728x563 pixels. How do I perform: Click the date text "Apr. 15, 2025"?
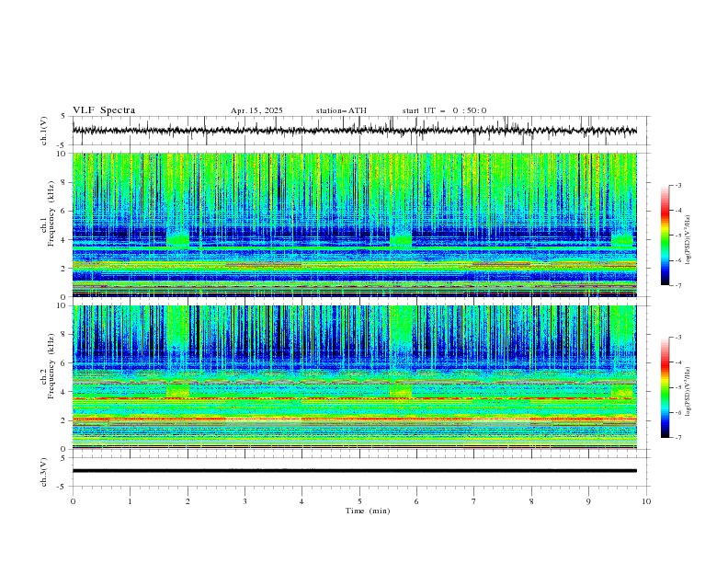[x=256, y=110]
